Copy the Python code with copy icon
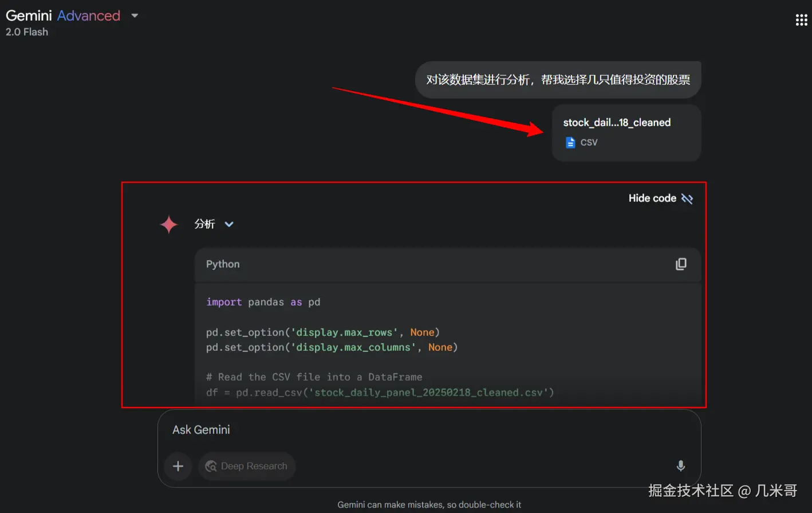 pyautogui.click(x=681, y=264)
